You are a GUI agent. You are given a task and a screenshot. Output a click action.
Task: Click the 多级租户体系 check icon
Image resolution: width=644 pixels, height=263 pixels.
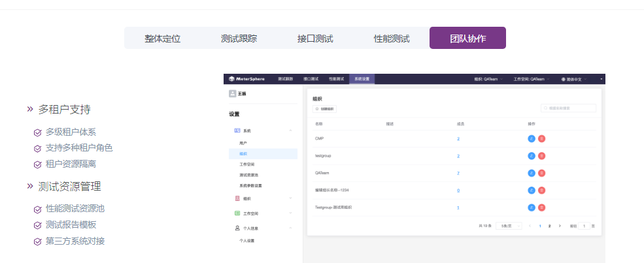(37, 132)
